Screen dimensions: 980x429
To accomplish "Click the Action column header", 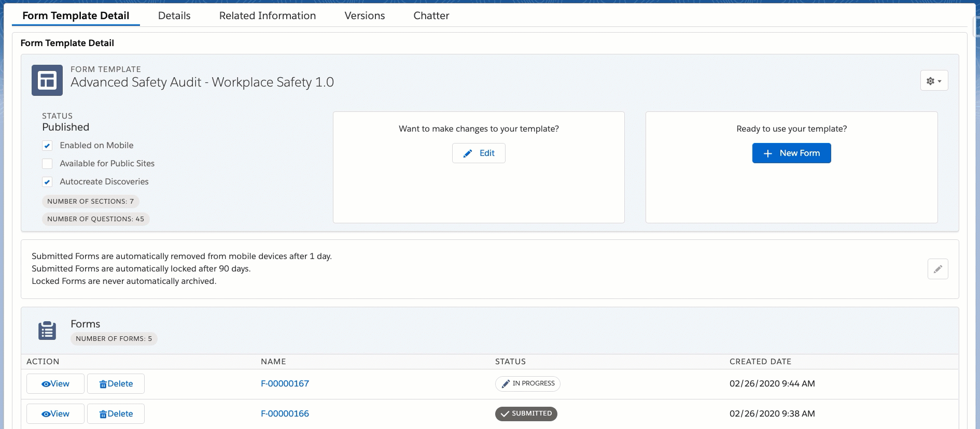I will [x=43, y=362].
